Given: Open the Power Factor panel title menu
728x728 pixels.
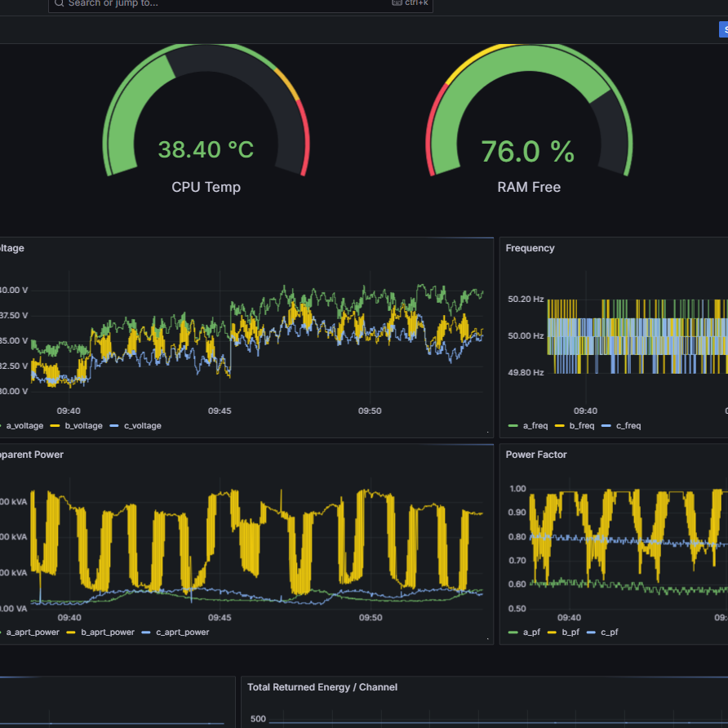Looking at the screenshot, I should pos(535,455).
